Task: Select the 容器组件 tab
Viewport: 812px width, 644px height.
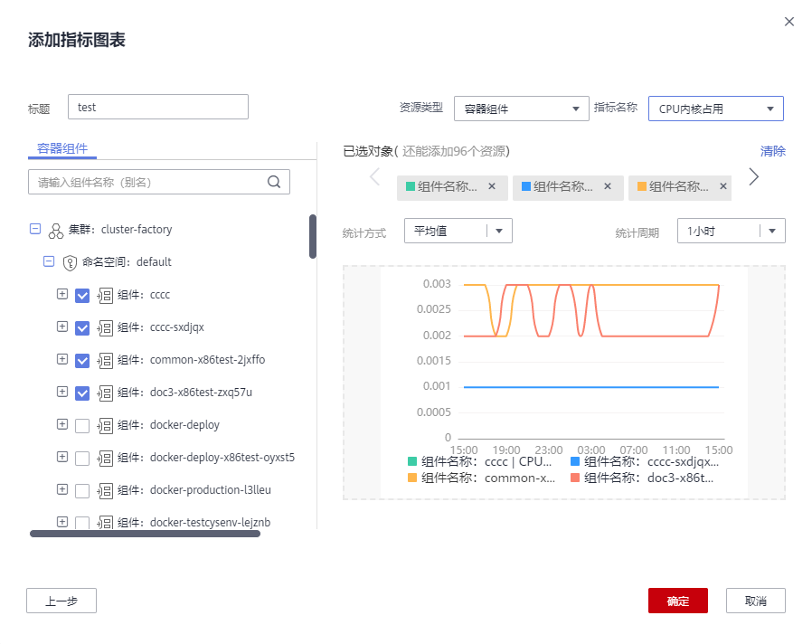Action: point(62,149)
